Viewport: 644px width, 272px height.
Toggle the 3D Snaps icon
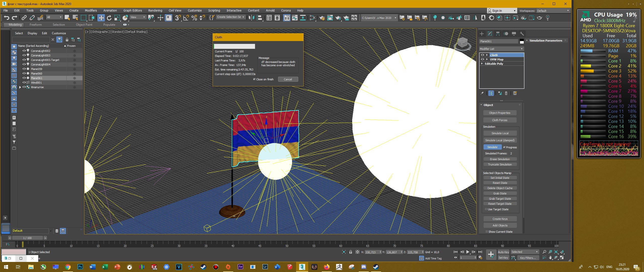click(178, 18)
